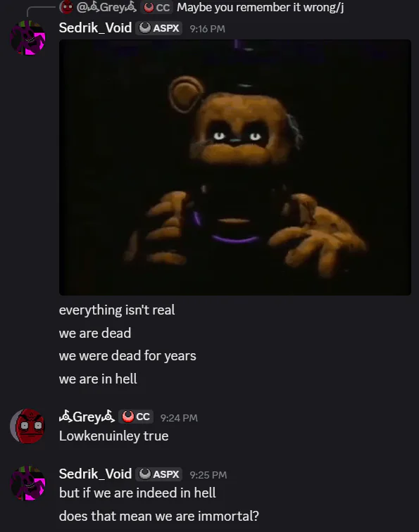This screenshot has width=419, height=532.
Task: Click the @Grey mention in the reply preview
Action: 106,7
